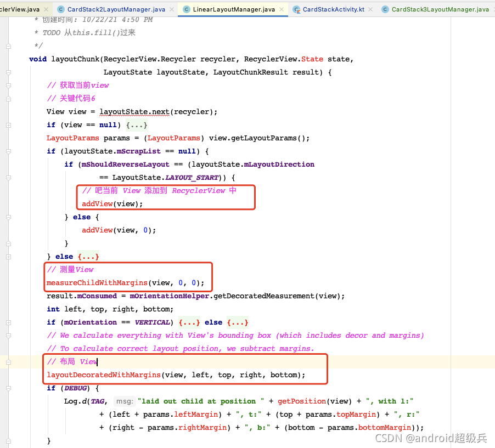Expand the first folded {...} after VERTICAL
Image resolution: width=495 pixels, height=448 pixels.
189,322
